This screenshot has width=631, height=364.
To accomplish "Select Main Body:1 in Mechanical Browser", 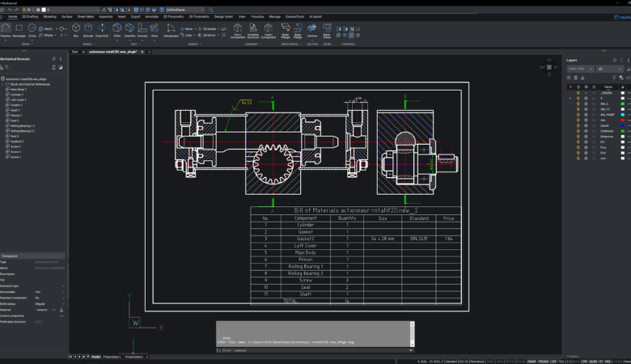I will pos(18,89).
